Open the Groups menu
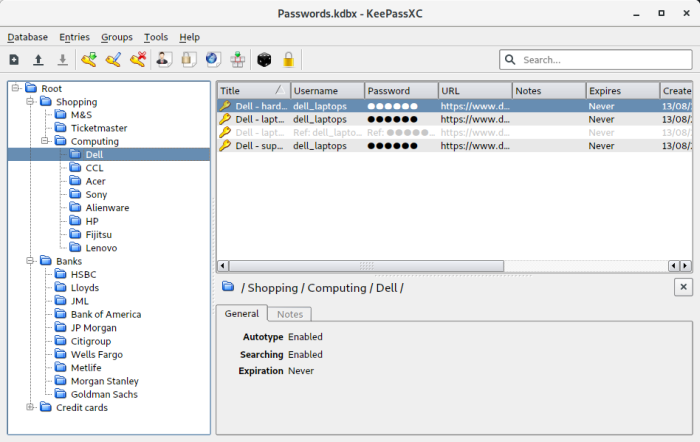Viewport: 700px width, 442px height. (117, 37)
